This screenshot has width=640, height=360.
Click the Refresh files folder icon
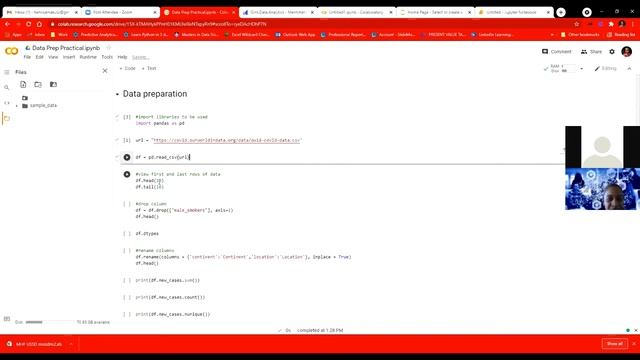pos(38,84)
